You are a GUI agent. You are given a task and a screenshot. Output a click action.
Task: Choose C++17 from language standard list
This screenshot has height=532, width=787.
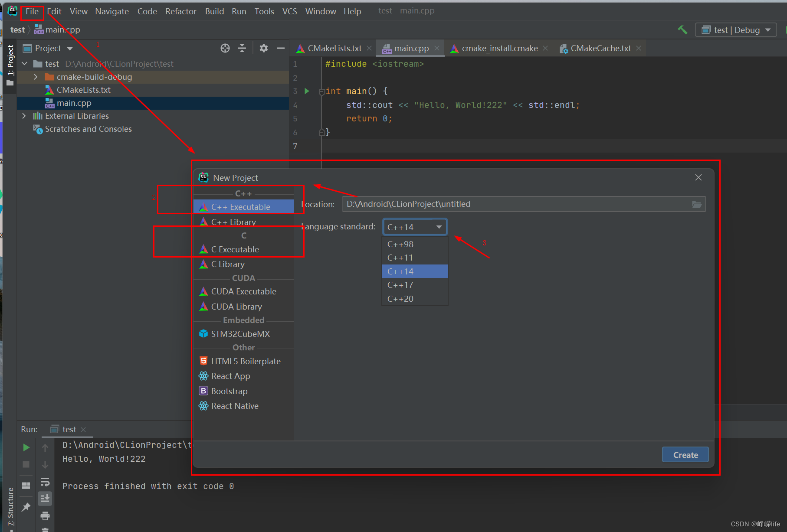(415, 285)
